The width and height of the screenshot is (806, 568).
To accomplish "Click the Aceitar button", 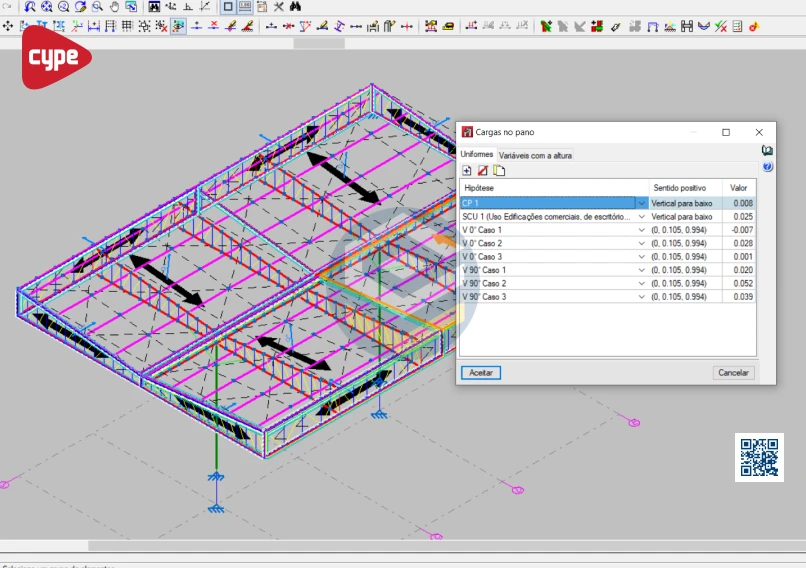I will pos(481,373).
